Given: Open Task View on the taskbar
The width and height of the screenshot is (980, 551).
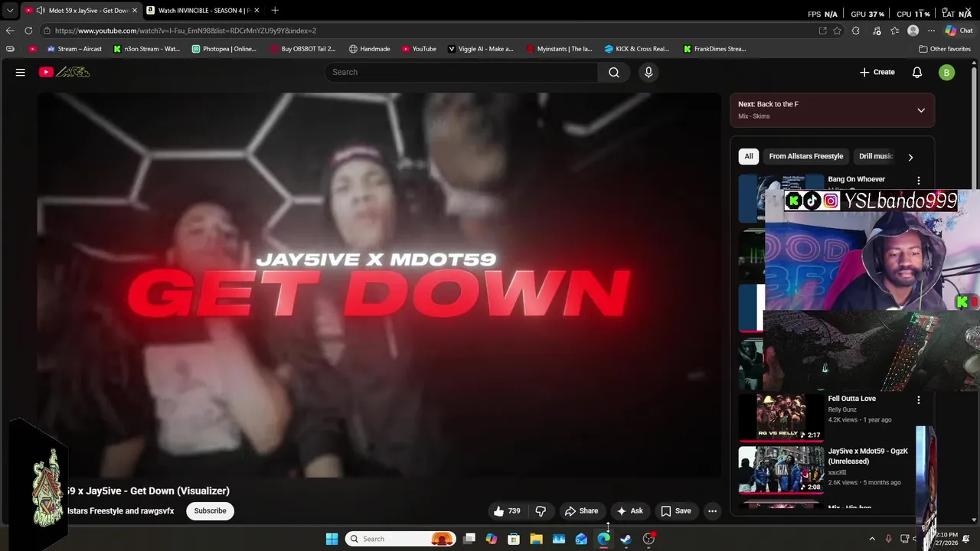Looking at the screenshot, I should [x=469, y=539].
